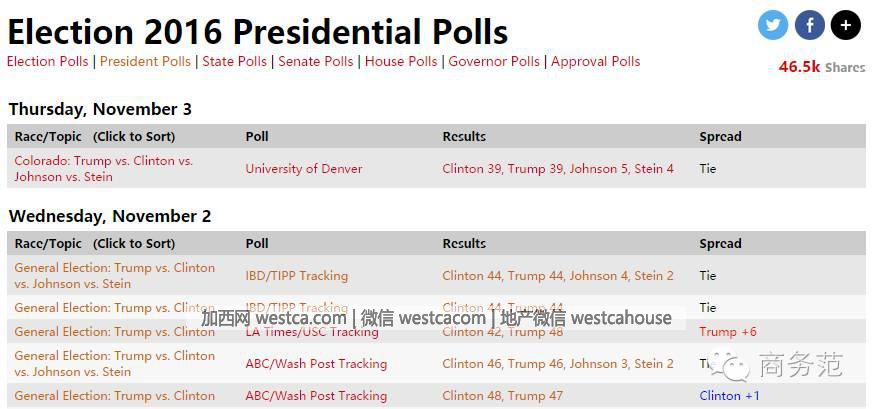Sort Wednesday table by Spread column

coord(720,243)
